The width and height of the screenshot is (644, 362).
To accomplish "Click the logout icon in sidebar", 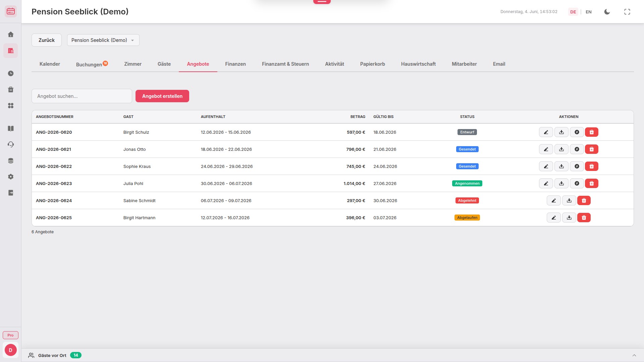I will 11,193.
